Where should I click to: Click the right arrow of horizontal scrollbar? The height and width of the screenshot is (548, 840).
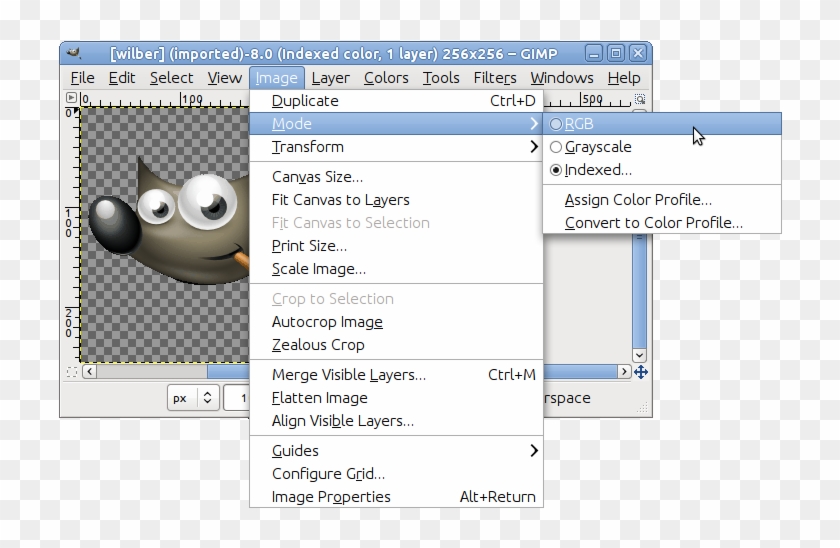pyautogui.click(x=624, y=371)
